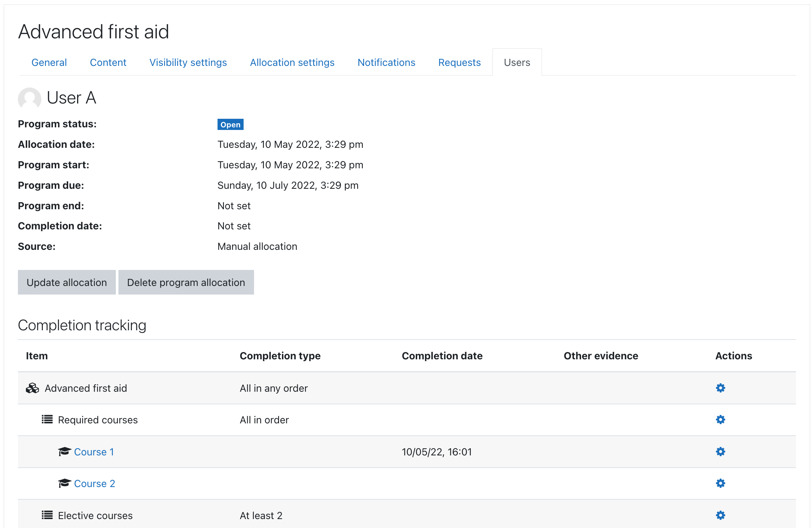Click the Required courses list icon
Image resolution: width=812 pixels, height=528 pixels.
[47, 420]
